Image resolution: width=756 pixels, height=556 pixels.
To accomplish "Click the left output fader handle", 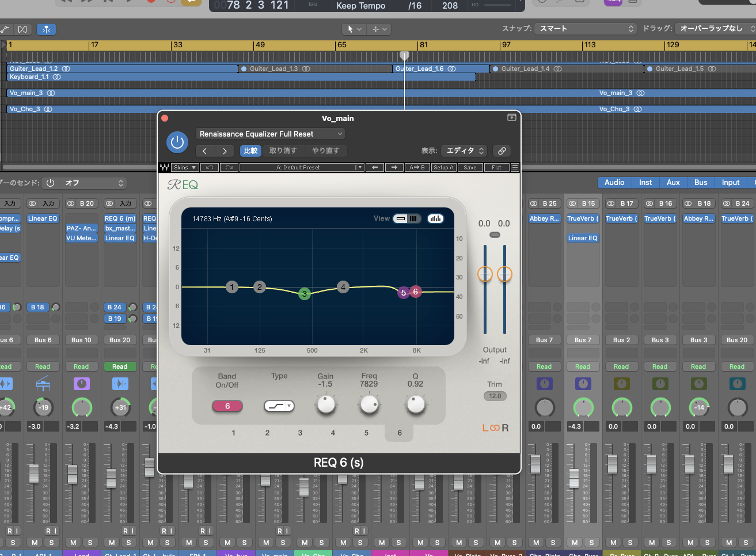I will 485,274.
